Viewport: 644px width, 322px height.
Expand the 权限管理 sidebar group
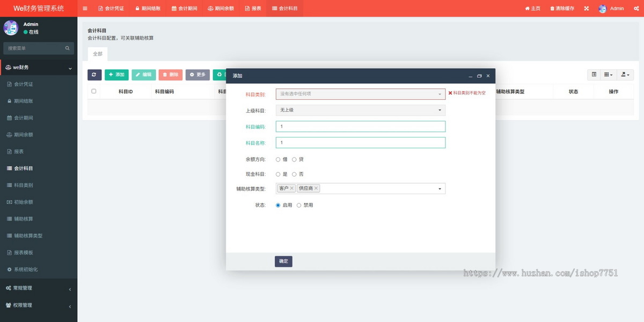(39, 305)
